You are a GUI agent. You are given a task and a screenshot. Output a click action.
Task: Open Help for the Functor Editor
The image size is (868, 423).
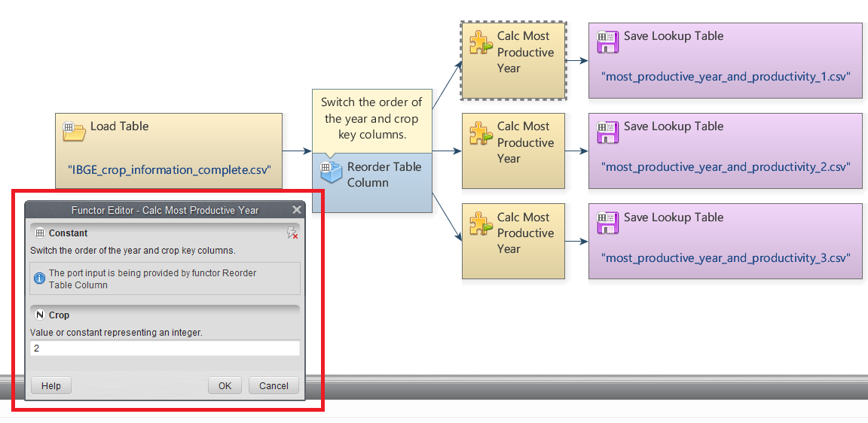click(x=51, y=386)
